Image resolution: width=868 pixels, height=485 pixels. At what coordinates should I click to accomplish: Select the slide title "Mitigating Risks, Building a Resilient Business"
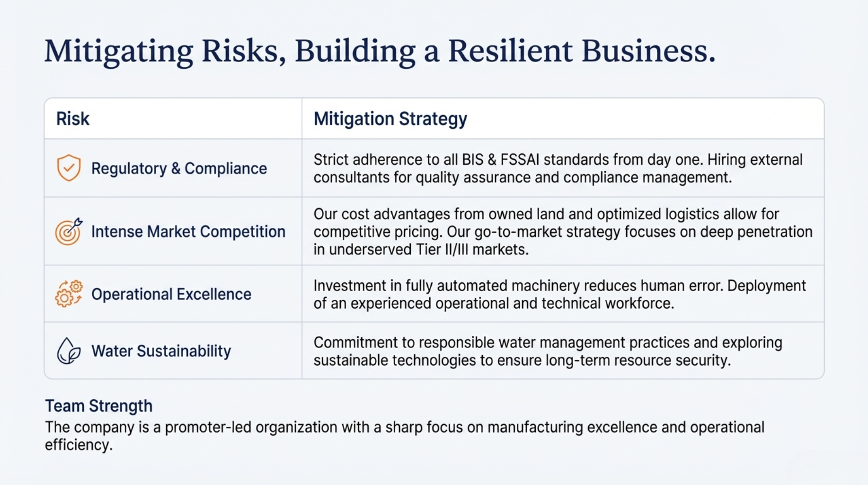pyautogui.click(x=380, y=51)
